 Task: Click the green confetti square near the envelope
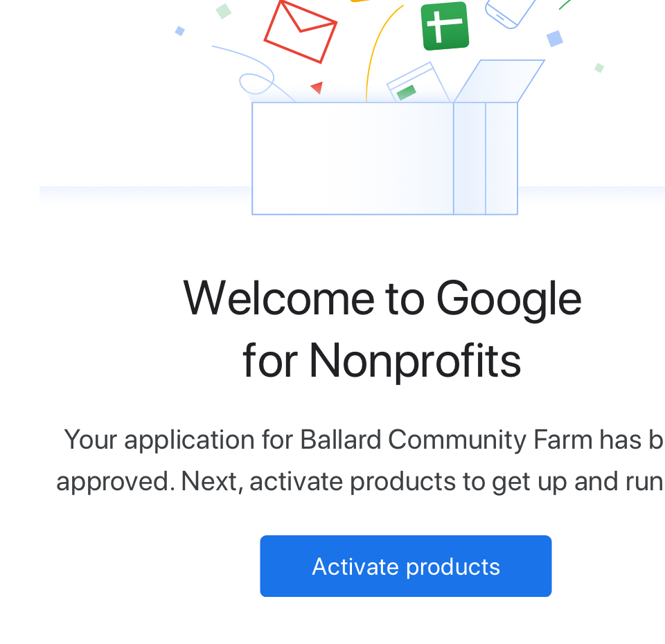click(224, 11)
